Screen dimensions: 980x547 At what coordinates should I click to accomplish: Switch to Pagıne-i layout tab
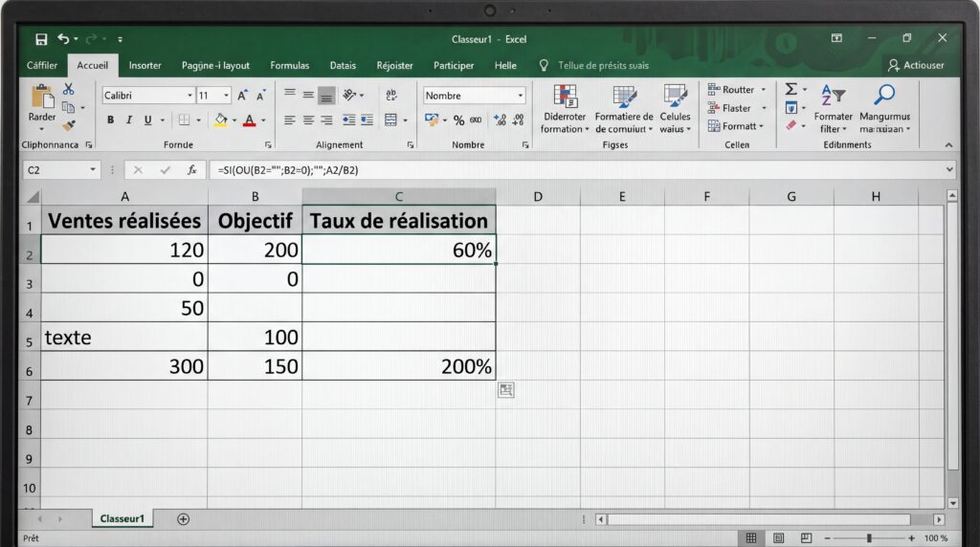click(215, 65)
